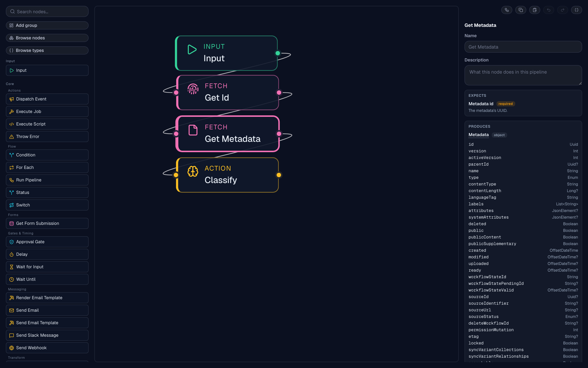588x368 pixels.
Task: Focus the Search nodes field
Action: coord(47,11)
